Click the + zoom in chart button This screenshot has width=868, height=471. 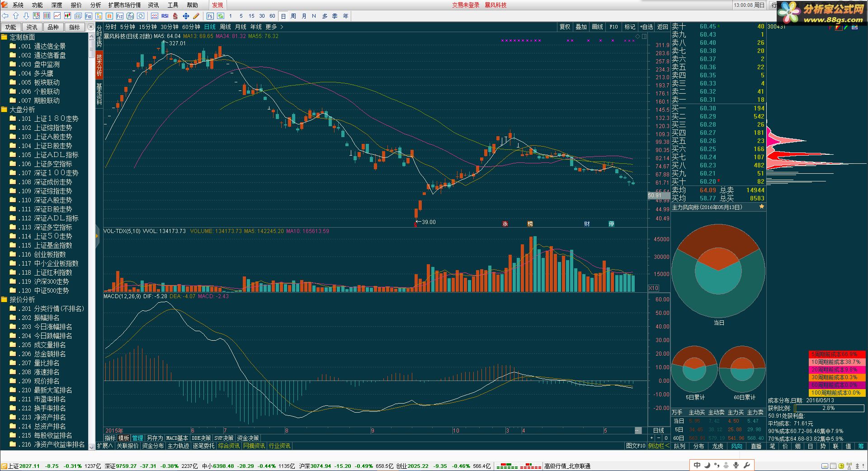[651, 438]
